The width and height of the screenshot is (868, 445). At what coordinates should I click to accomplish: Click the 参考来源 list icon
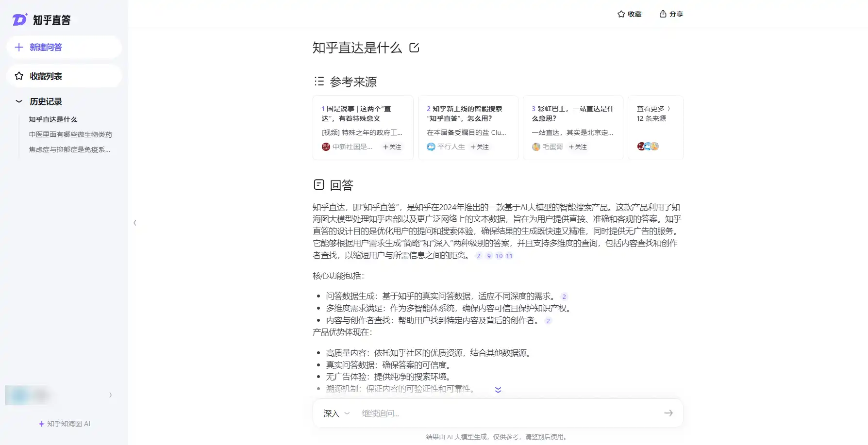(x=319, y=82)
